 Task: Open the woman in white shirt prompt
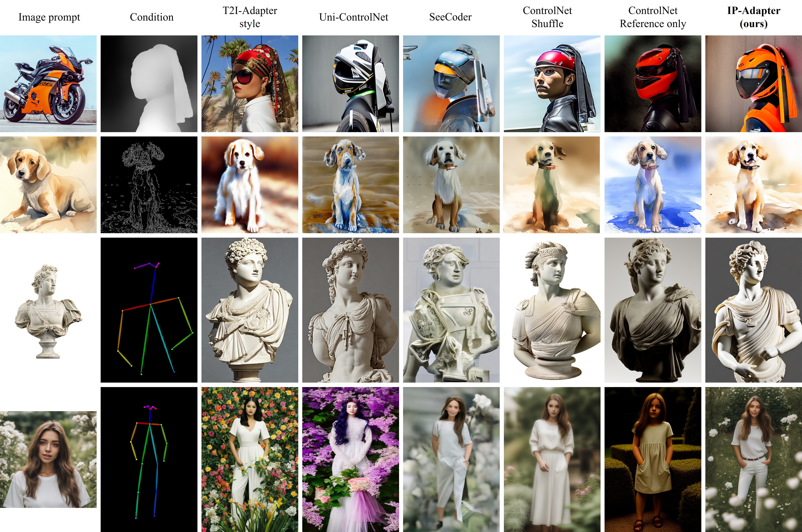(x=48, y=459)
